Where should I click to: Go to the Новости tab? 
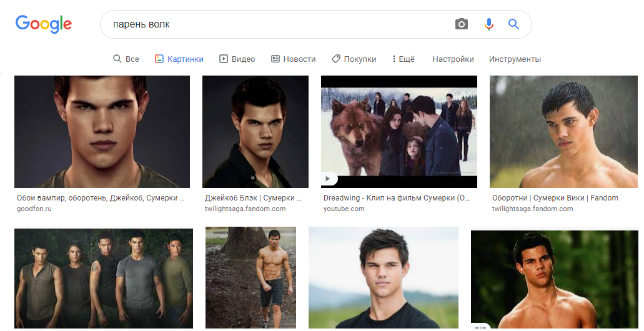pyautogui.click(x=293, y=59)
